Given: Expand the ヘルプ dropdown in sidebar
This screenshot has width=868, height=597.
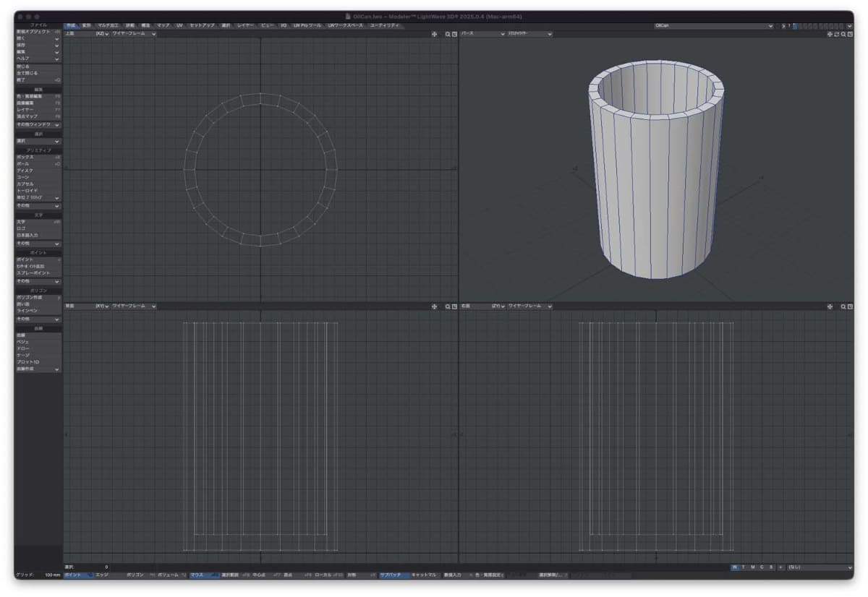Looking at the screenshot, I should pyautogui.click(x=38, y=59).
